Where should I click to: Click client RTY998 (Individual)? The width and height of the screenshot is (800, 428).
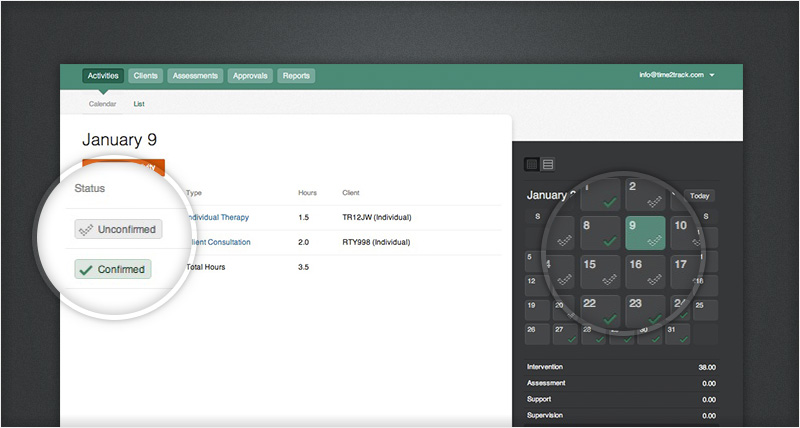tap(377, 242)
